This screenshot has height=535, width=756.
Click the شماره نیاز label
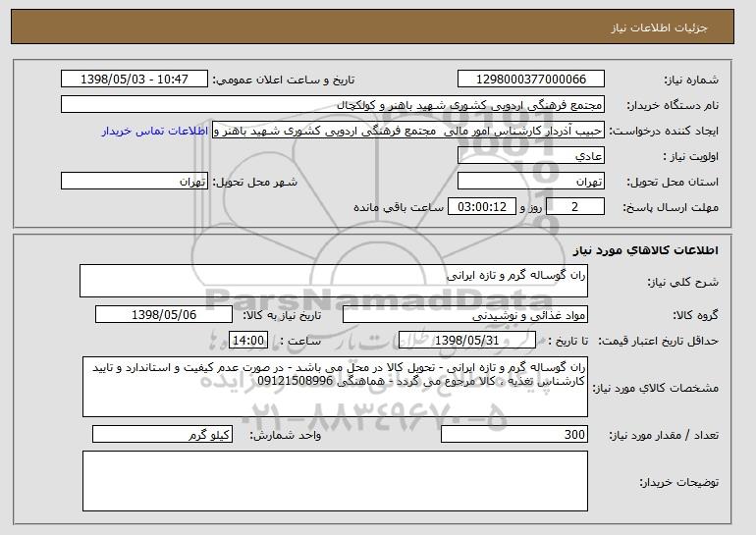click(x=691, y=80)
